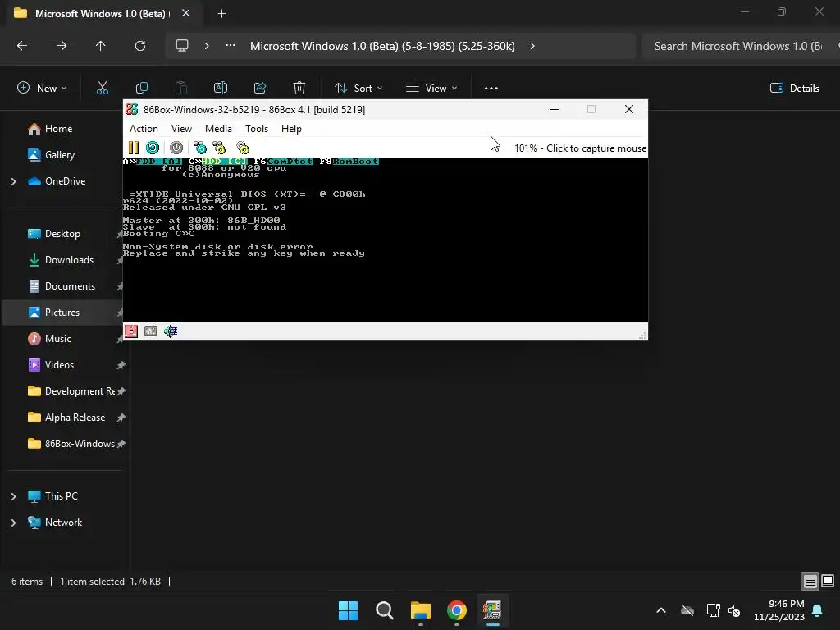This screenshot has height=630, width=840.
Task: Click the Paste clipboard icon in Explorer
Action: coord(181,89)
